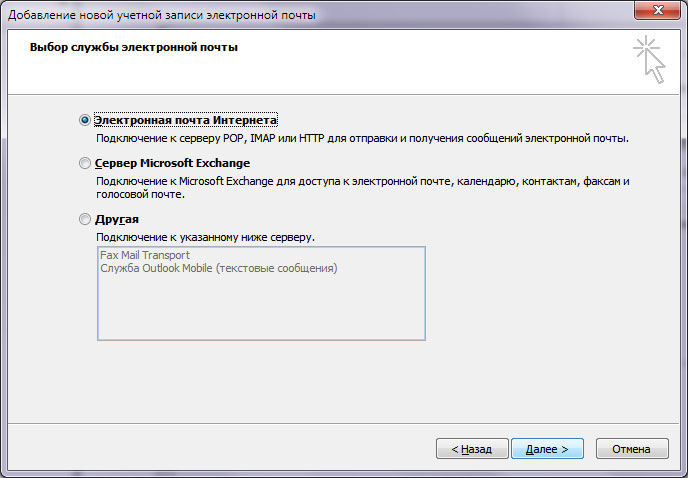Click the Подключение к указанному ниже серверу text
This screenshot has width=688, height=478.
[205, 237]
